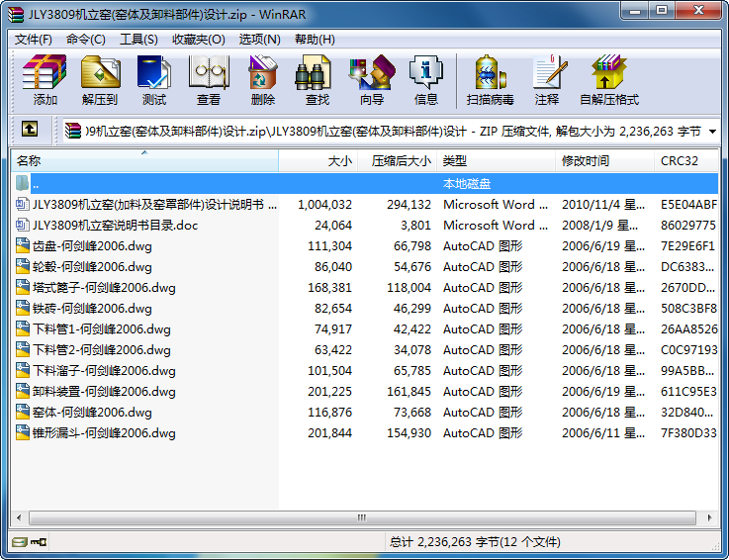Click the 测试 (Test) toolbar icon
This screenshot has width=729, height=560.
[x=154, y=72]
